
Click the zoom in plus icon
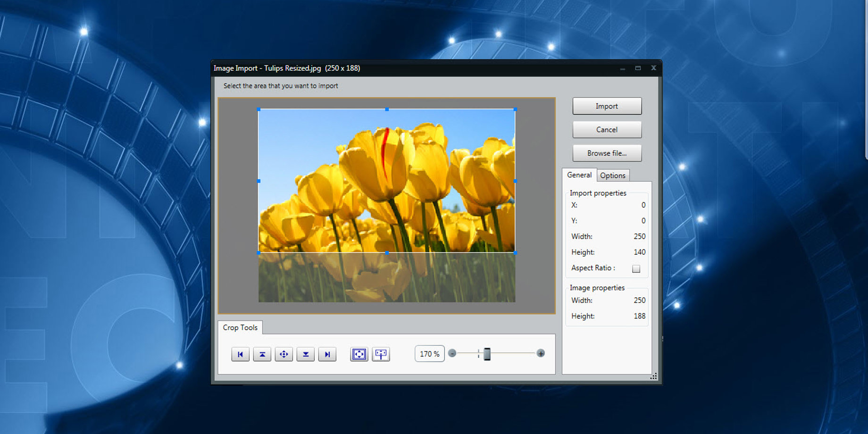pyautogui.click(x=541, y=353)
